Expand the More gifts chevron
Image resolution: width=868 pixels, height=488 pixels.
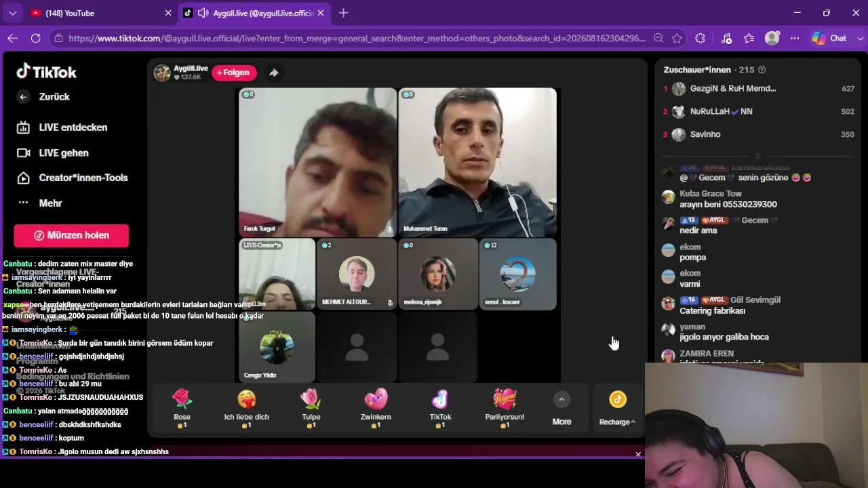[561, 400]
